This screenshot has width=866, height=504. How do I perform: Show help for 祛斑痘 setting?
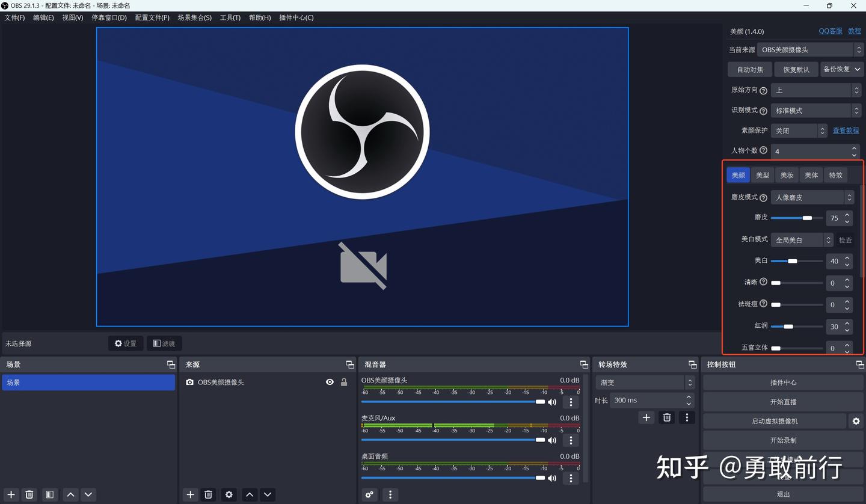point(764,304)
